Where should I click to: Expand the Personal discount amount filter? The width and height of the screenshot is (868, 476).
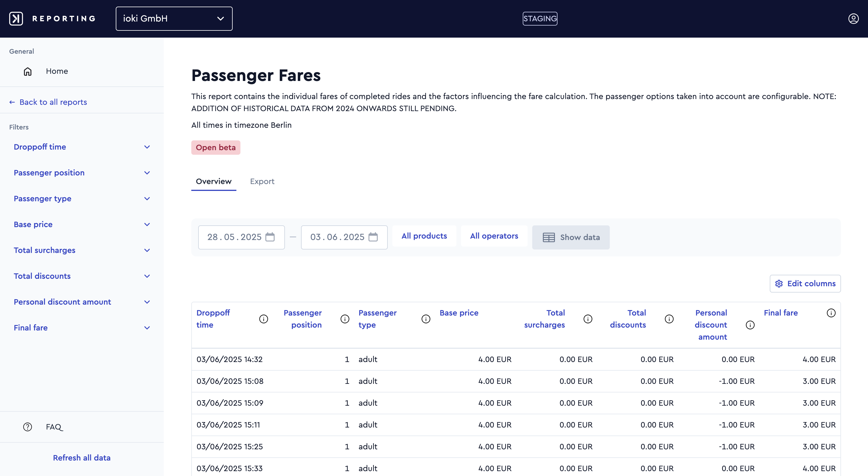[x=82, y=302]
